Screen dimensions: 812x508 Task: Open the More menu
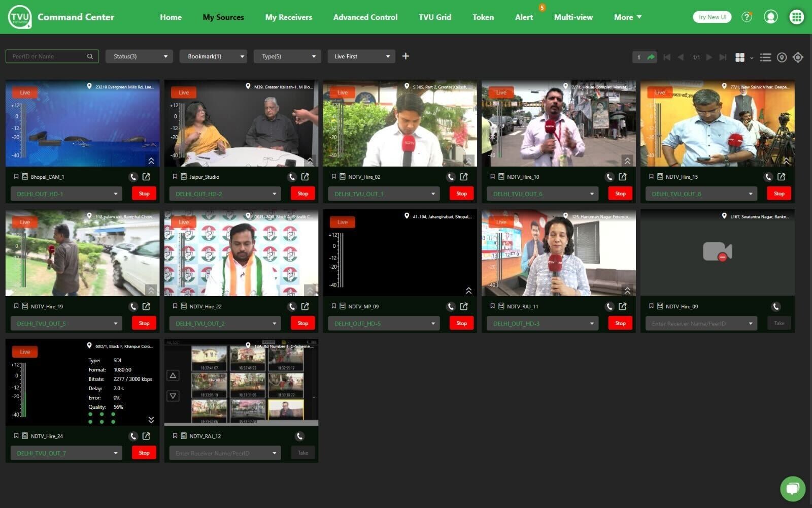(627, 17)
